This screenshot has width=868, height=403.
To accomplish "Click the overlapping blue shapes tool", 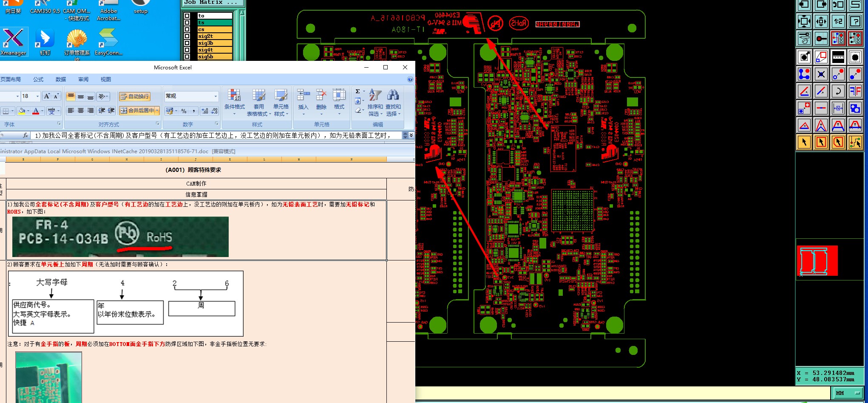I will (x=855, y=108).
